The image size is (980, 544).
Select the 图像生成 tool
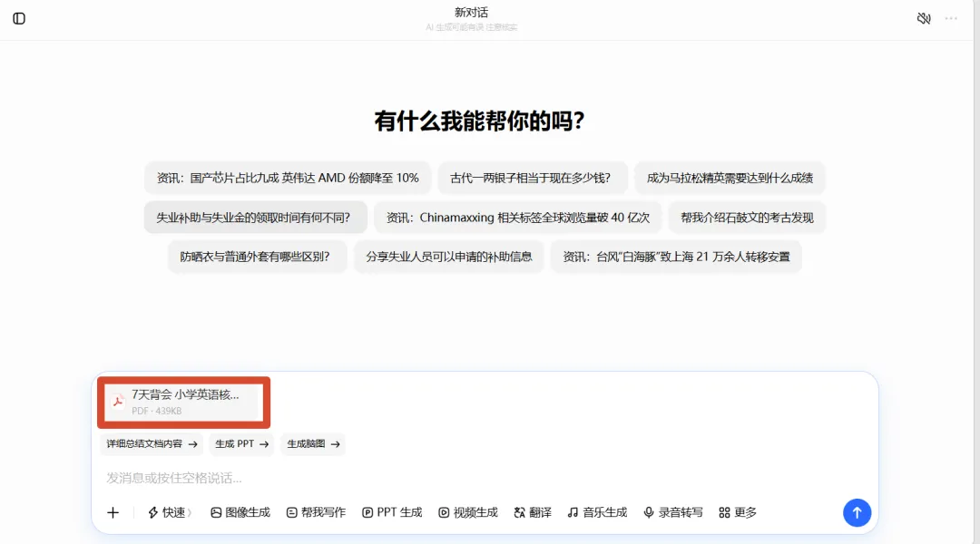240,513
